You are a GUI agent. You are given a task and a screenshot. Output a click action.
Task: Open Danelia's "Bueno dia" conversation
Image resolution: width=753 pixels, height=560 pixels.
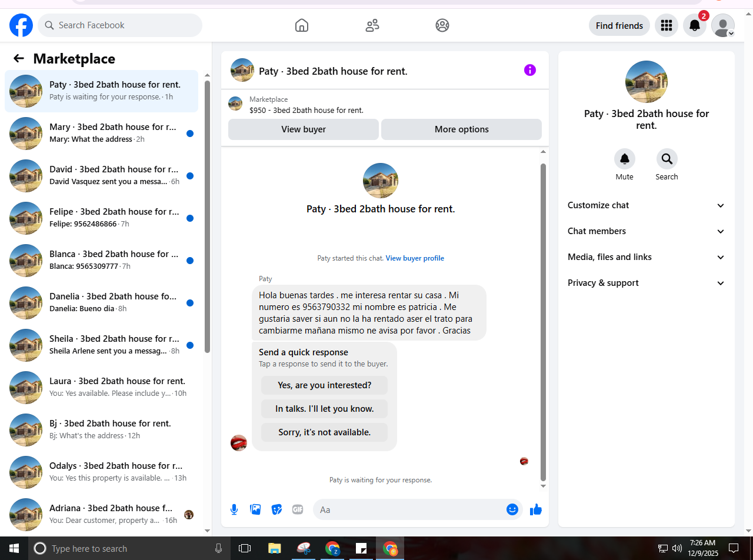click(x=101, y=303)
